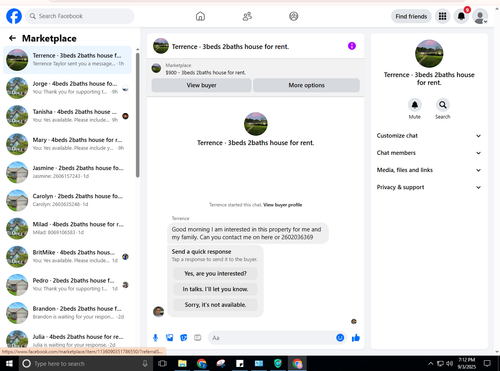Choose a GIF icon

[x=198, y=338]
